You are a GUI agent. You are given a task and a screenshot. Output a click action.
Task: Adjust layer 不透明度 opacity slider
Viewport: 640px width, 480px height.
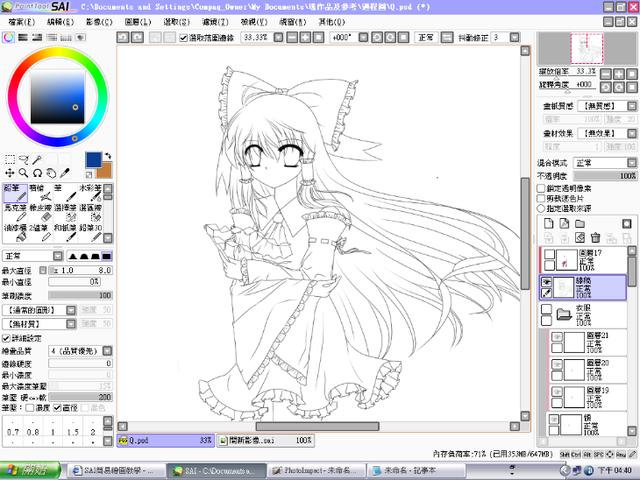pos(605,176)
